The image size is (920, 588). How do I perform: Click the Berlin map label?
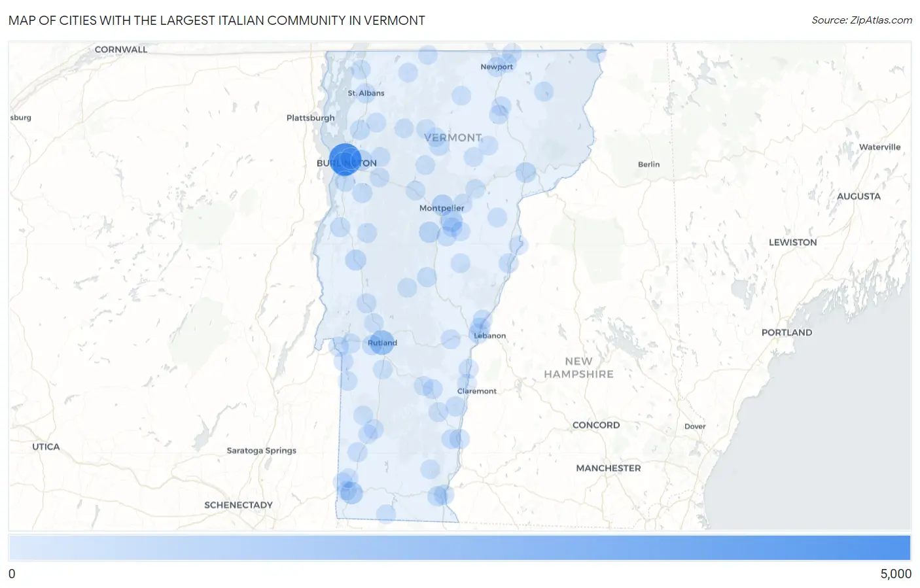pos(649,164)
